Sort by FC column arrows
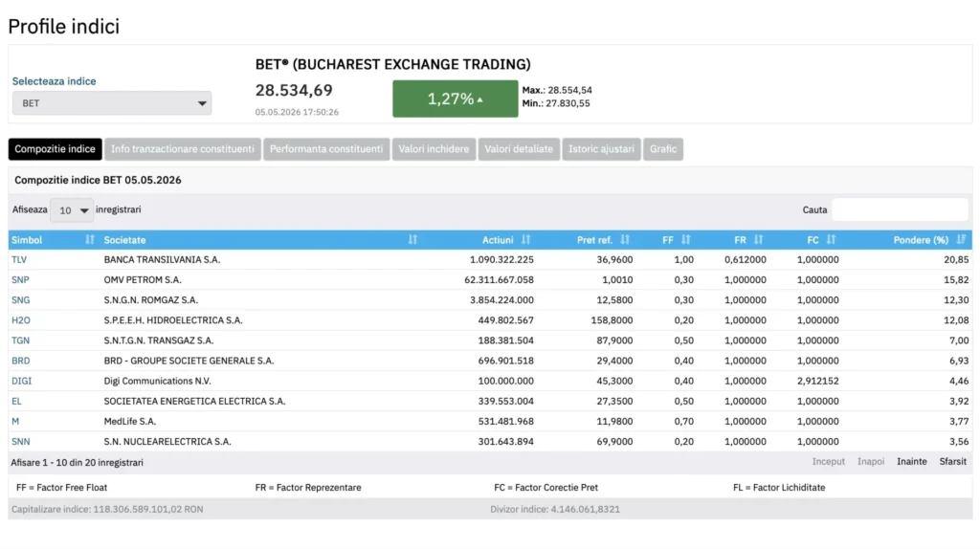The width and height of the screenshot is (980, 549). click(x=831, y=240)
